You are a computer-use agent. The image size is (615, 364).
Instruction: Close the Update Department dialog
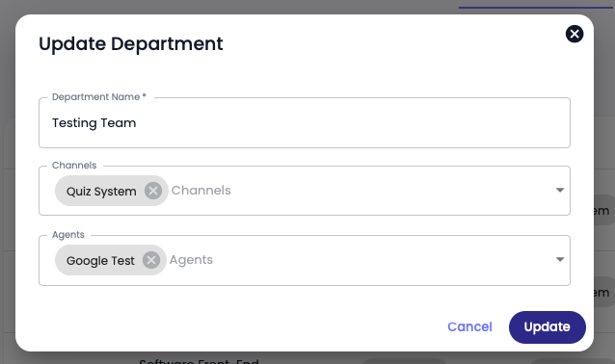(x=575, y=34)
